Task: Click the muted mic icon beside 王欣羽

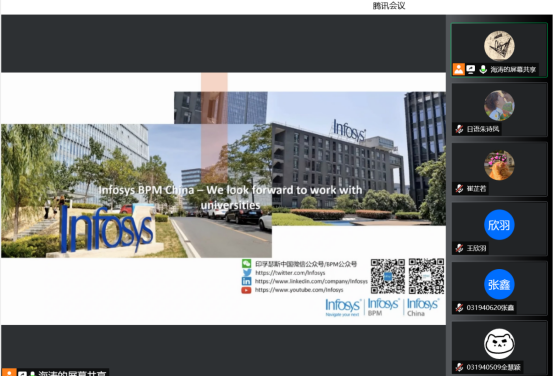Action: tap(459, 248)
